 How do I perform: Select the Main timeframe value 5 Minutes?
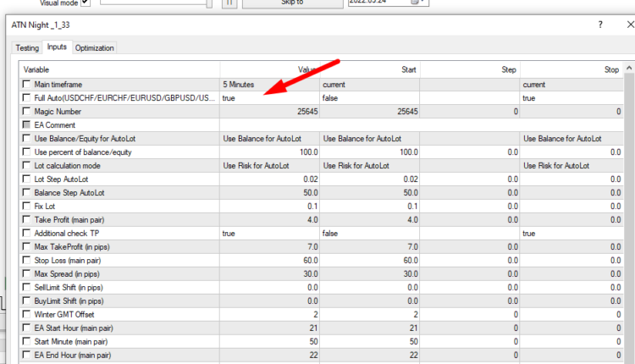(269, 85)
